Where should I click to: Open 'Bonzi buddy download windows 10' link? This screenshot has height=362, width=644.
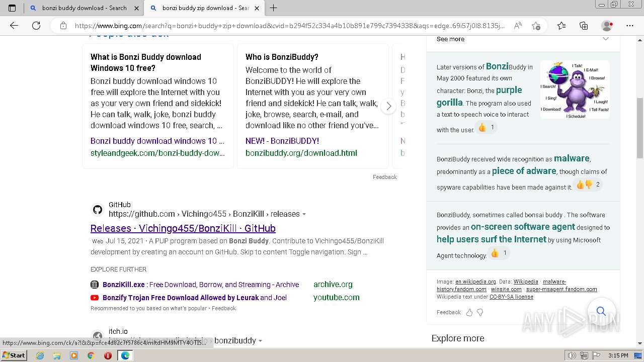(x=157, y=141)
